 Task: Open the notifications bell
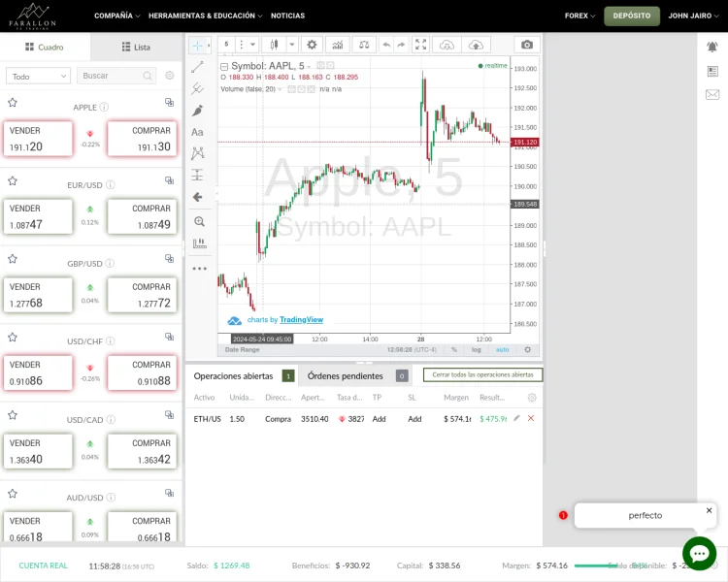712,47
